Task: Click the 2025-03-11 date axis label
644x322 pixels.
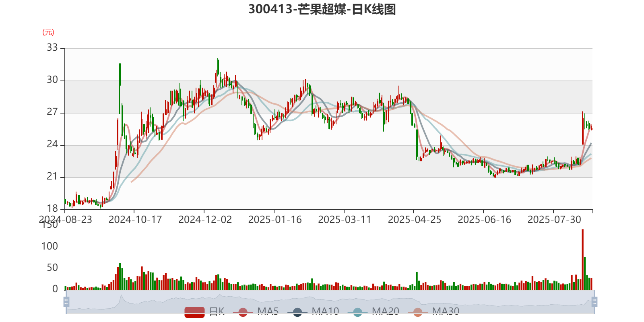Action: pyautogui.click(x=345, y=220)
